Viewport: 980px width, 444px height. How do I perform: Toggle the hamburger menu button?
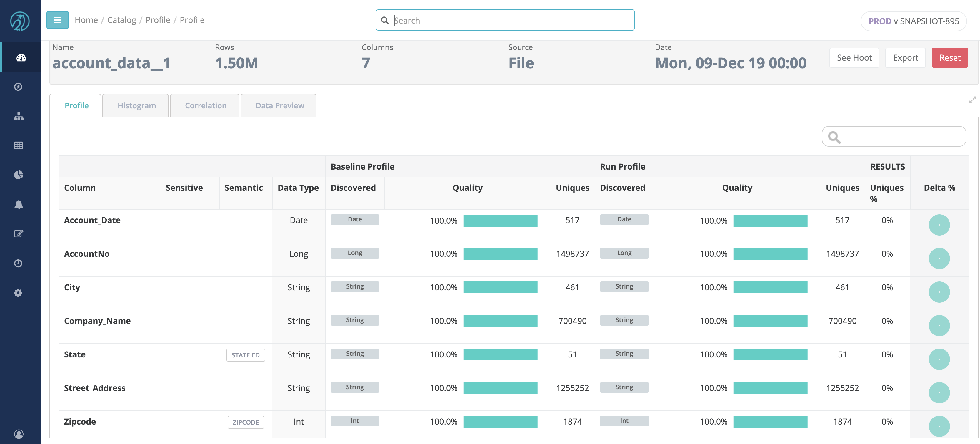click(57, 20)
